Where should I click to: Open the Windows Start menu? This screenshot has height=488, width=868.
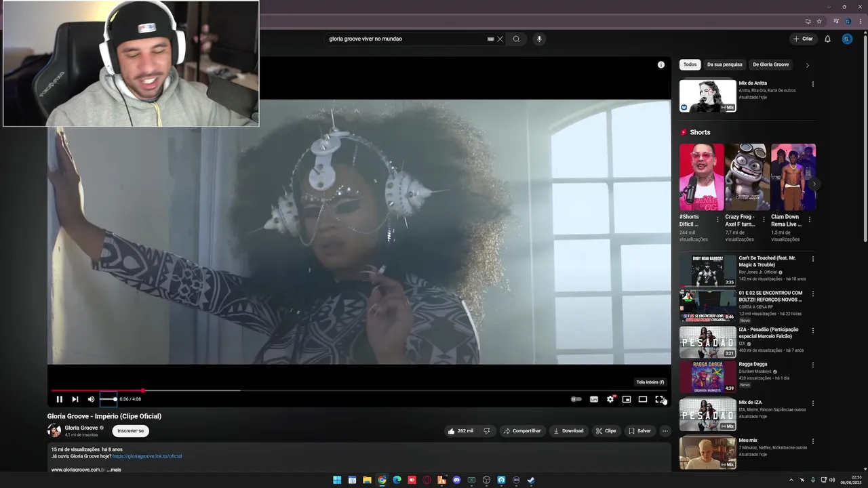337,480
